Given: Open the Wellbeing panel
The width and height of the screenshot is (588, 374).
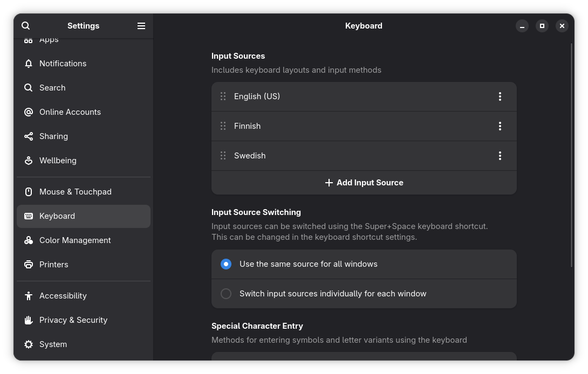Looking at the screenshot, I should pyautogui.click(x=84, y=161).
